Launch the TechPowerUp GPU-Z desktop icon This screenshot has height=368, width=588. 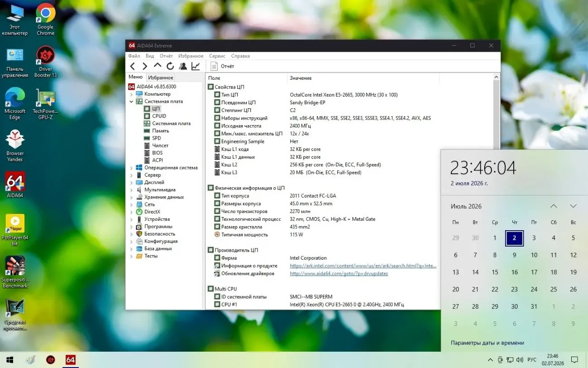click(x=46, y=104)
